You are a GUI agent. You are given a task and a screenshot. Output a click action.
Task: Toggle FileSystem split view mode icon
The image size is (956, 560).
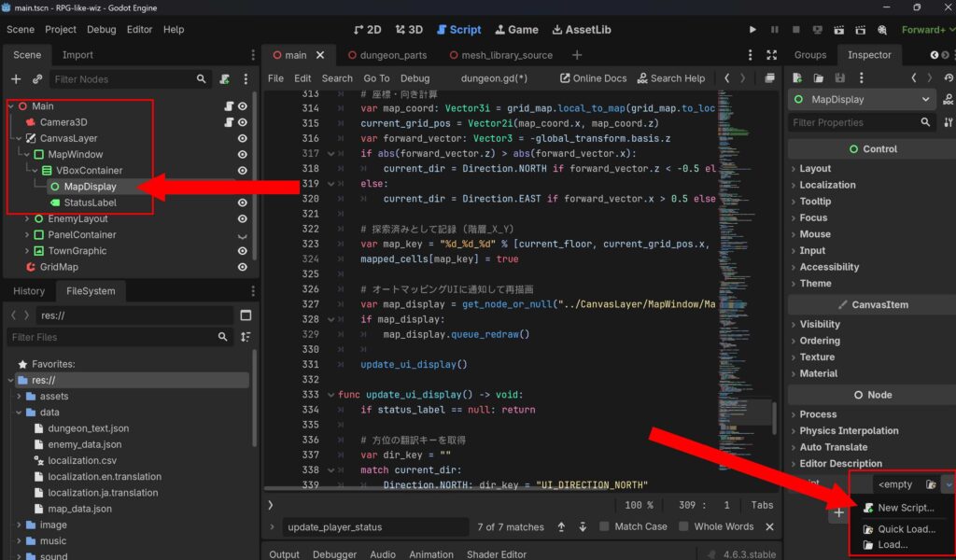click(246, 315)
